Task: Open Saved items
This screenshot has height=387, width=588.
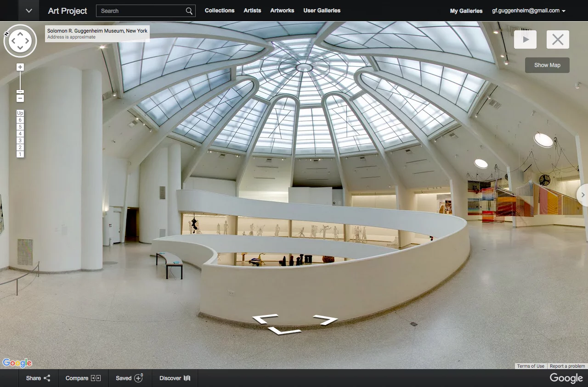Action: (x=130, y=378)
